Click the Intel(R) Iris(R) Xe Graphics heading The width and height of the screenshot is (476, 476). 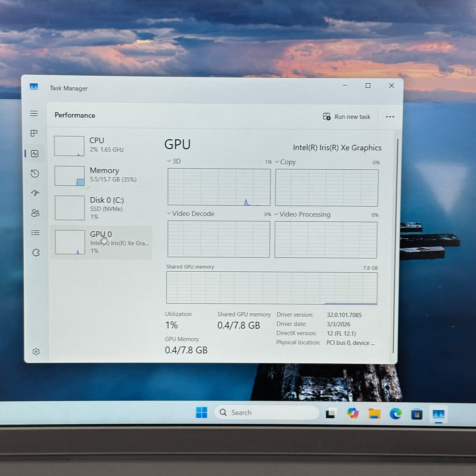click(x=337, y=148)
